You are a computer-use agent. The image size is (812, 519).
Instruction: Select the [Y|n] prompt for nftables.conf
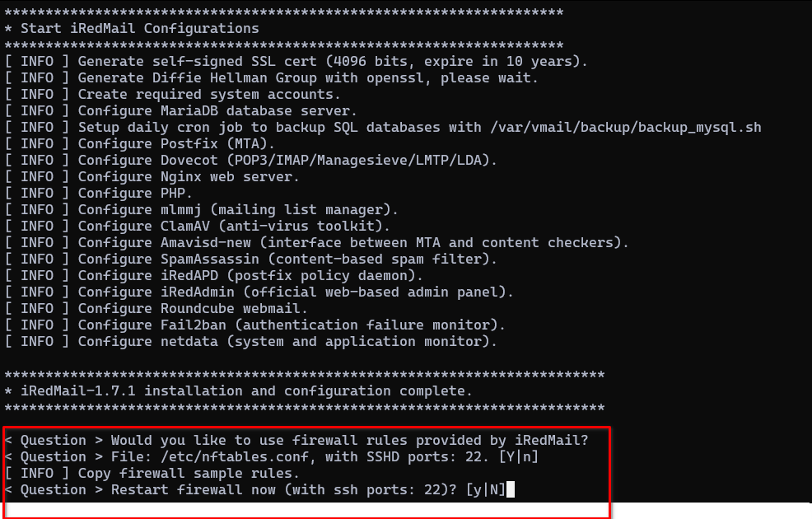[518, 457]
